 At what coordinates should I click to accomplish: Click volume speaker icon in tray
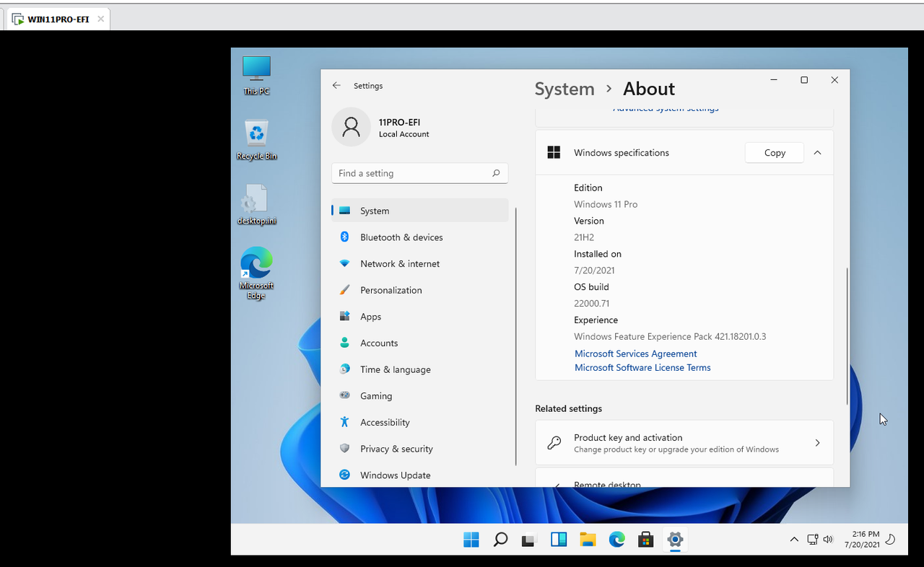point(828,540)
